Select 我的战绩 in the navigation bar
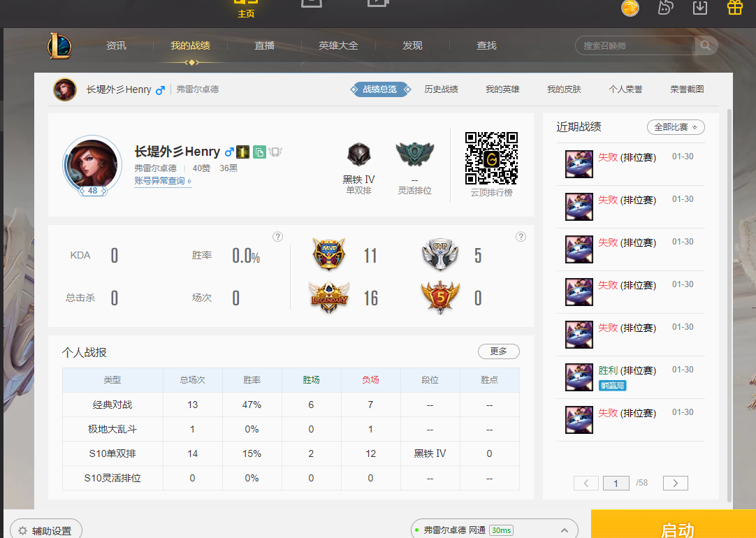 coord(191,45)
